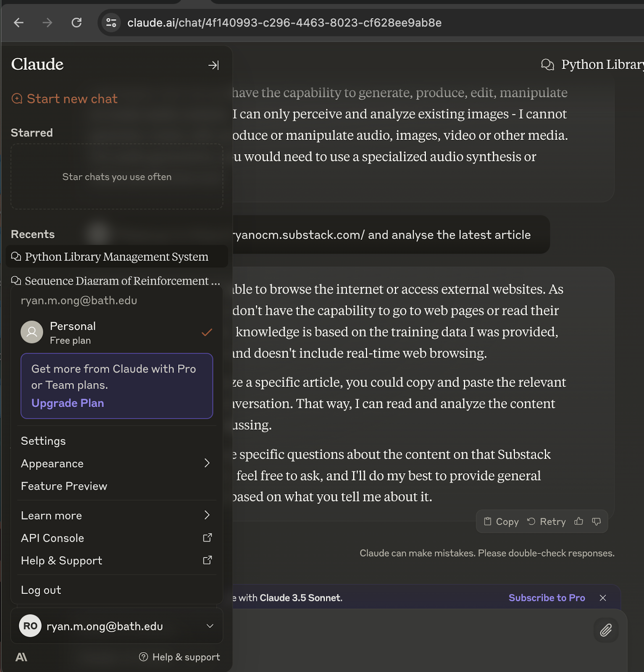Click the question mark help icon
This screenshot has height=672, width=644.
coord(144,657)
